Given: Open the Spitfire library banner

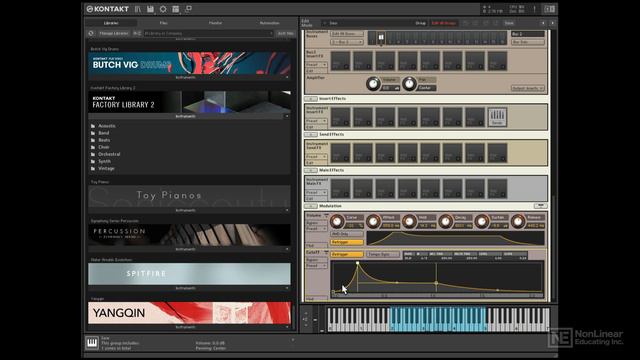Looking at the screenshot, I should pyautogui.click(x=189, y=274).
